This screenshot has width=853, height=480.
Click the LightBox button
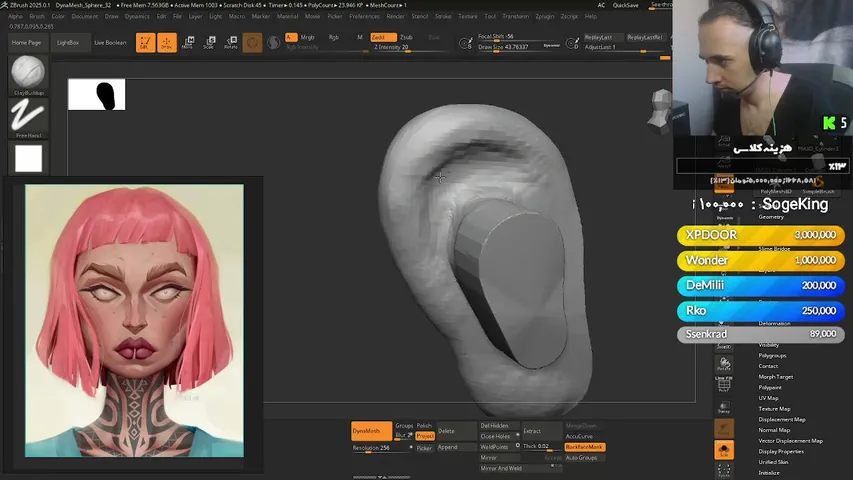pos(68,42)
